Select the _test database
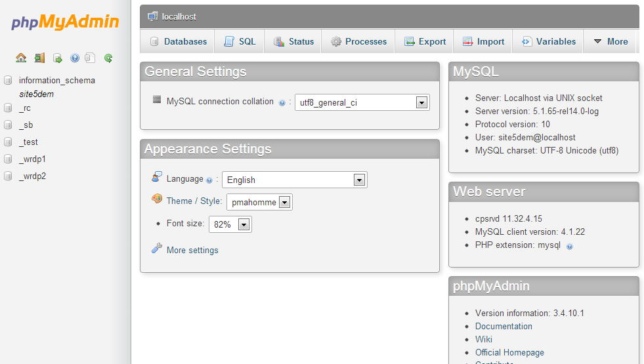Screen dimensions: 644x364 [x=28, y=142]
